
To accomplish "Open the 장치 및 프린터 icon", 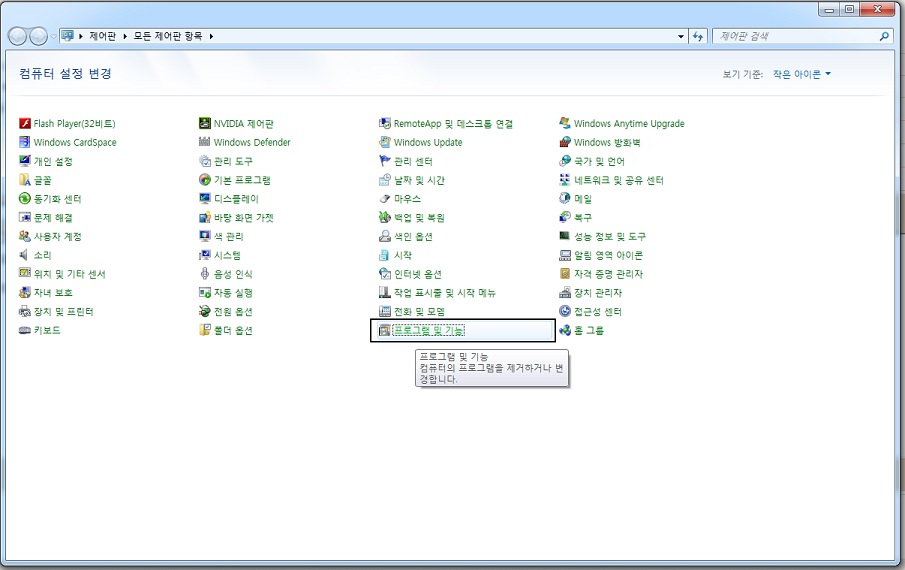I will click(25, 312).
